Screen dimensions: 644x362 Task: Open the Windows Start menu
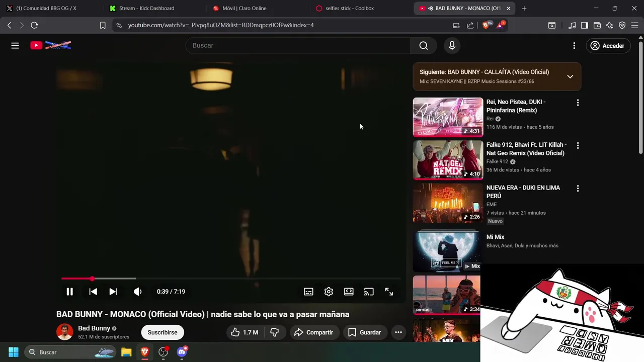click(x=14, y=352)
